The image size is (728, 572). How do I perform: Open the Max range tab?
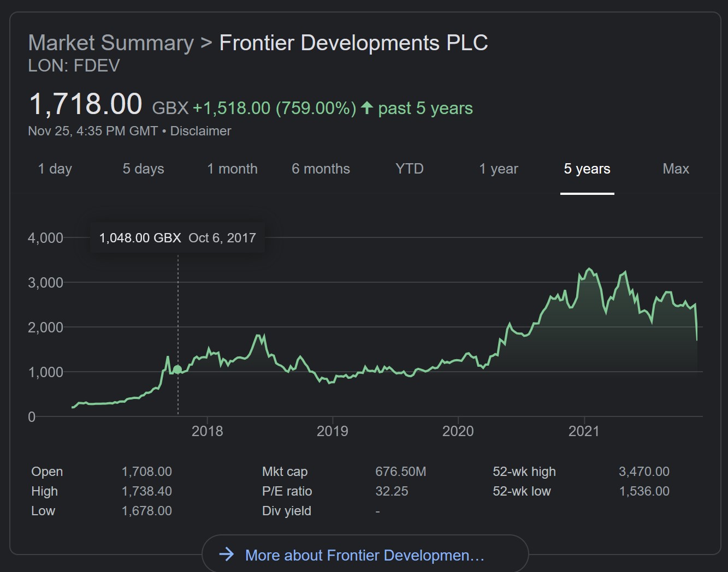tap(676, 169)
